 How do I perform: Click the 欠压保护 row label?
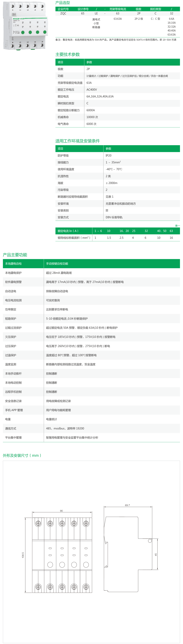click(10, 337)
